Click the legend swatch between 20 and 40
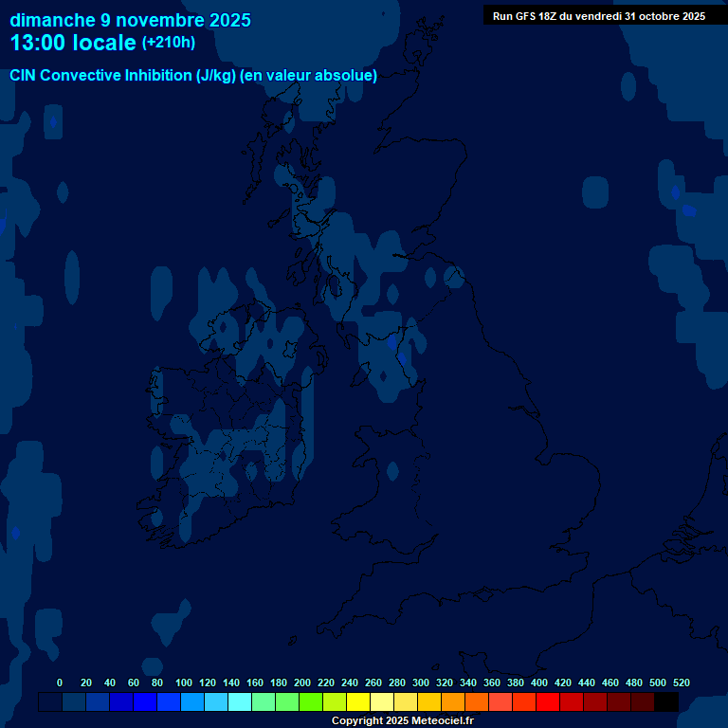This screenshot has height=728, width=728. click(98, 701)
